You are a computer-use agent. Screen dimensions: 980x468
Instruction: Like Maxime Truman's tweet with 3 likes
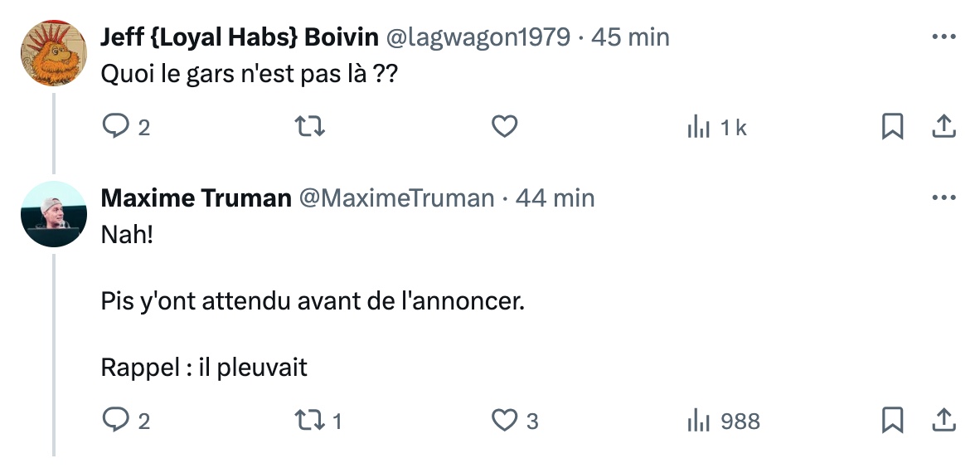[514, 421]
